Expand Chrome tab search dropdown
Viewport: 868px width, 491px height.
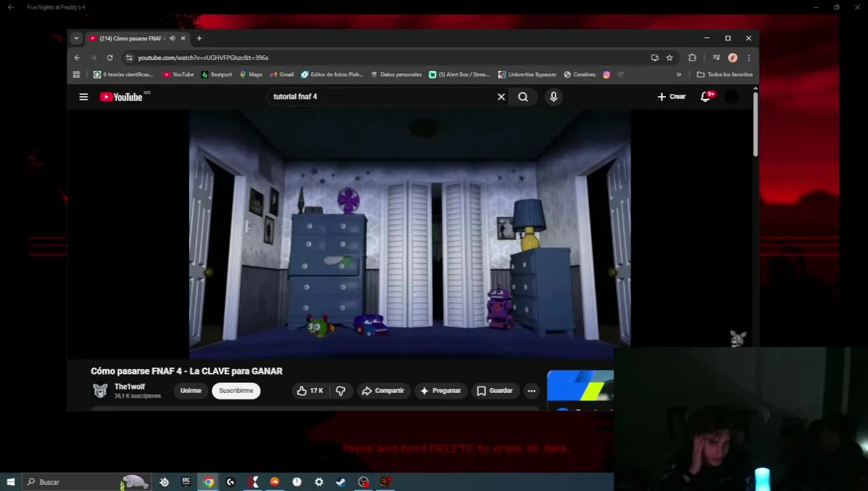pyautogui.click(x=76, y=38)
